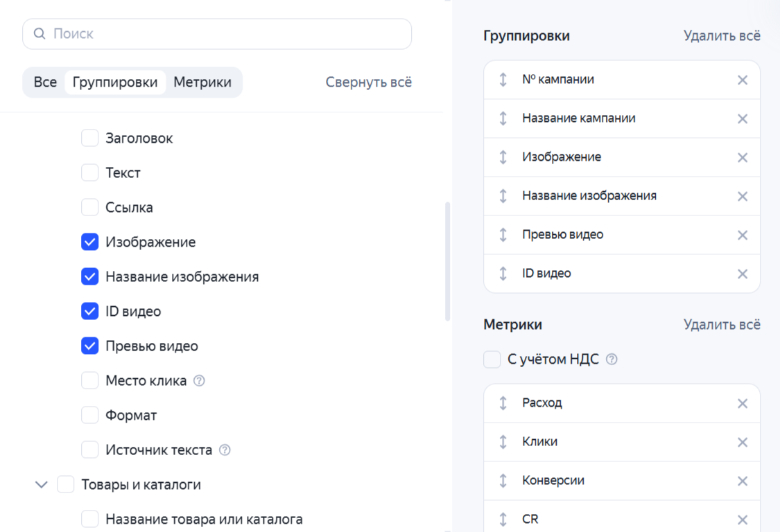This screenshot has width=780, height=532.
Task: Enable the "Заголовок" checkbox
Action: [x=89, y=138]
